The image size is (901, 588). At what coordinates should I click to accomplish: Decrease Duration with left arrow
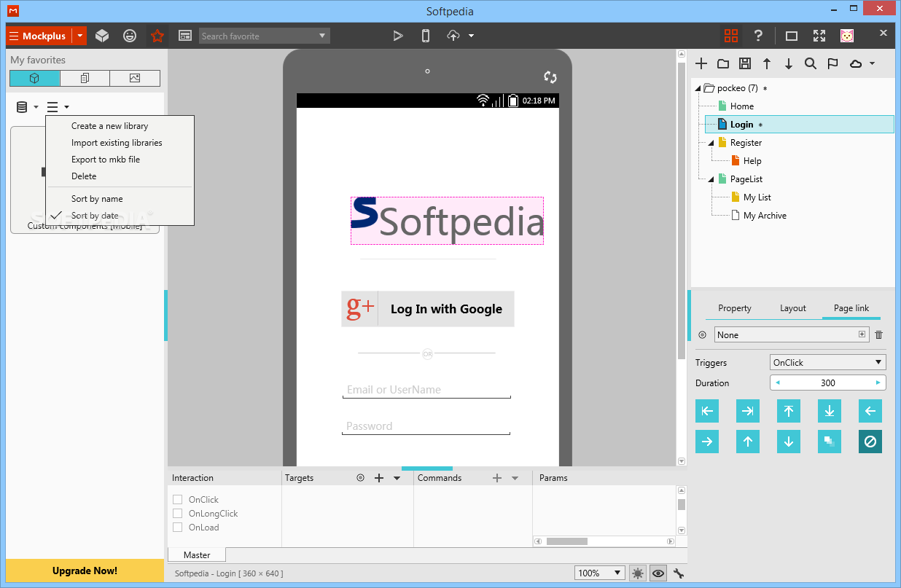point(777,383)
